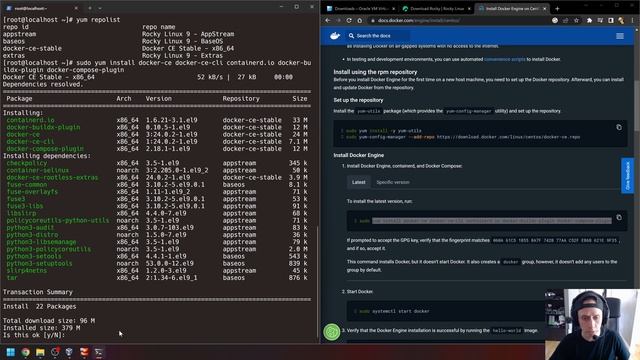Click the red orange app icon in taskbar
Viewport: 640px width, 360px height.
pos(84,352)
